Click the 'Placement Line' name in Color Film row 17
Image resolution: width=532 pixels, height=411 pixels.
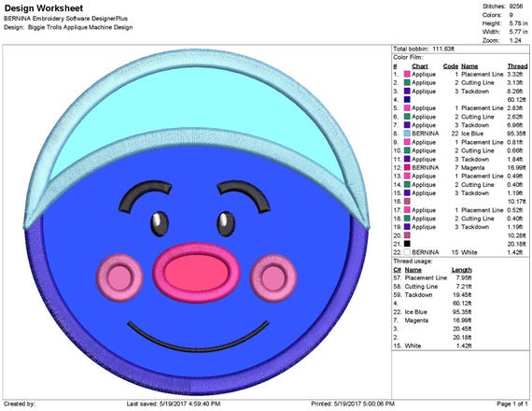[x=483, y=210]
